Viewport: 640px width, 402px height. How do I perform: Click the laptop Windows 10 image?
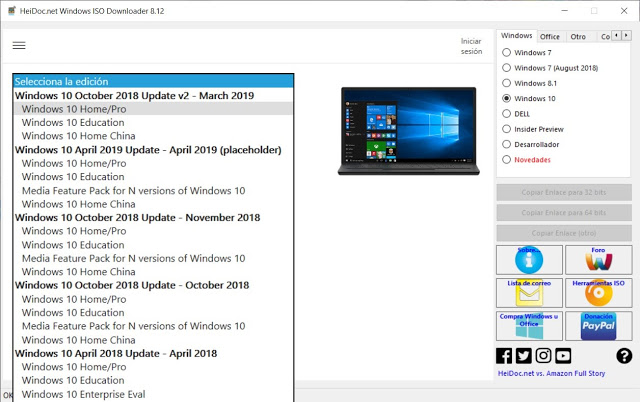[x=409, y=131]
